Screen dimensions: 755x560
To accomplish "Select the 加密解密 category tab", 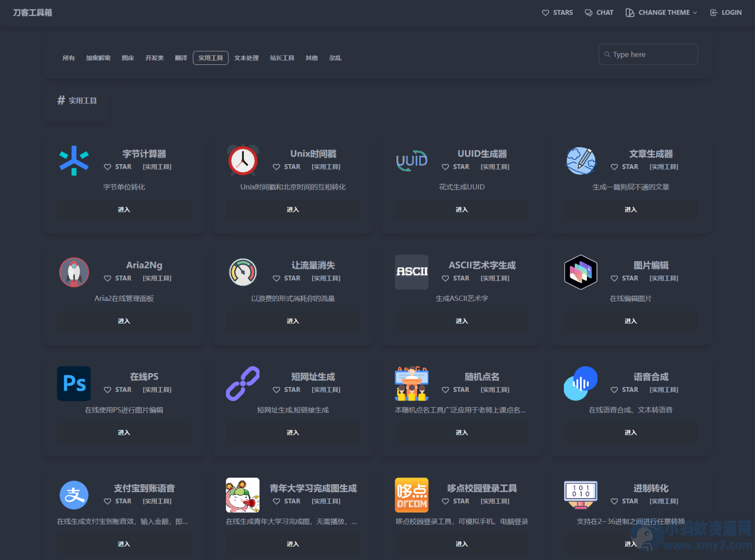I will [x=98, y=58].
